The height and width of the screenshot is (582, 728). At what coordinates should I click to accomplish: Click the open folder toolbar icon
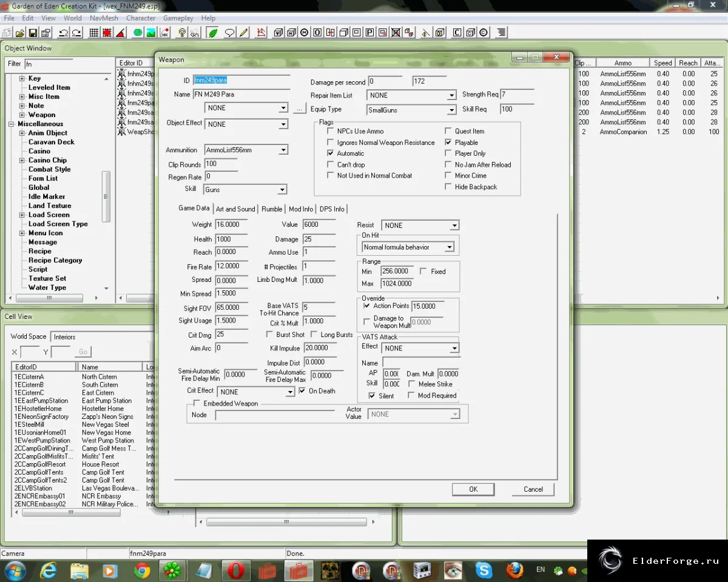(x=20, y=33)
